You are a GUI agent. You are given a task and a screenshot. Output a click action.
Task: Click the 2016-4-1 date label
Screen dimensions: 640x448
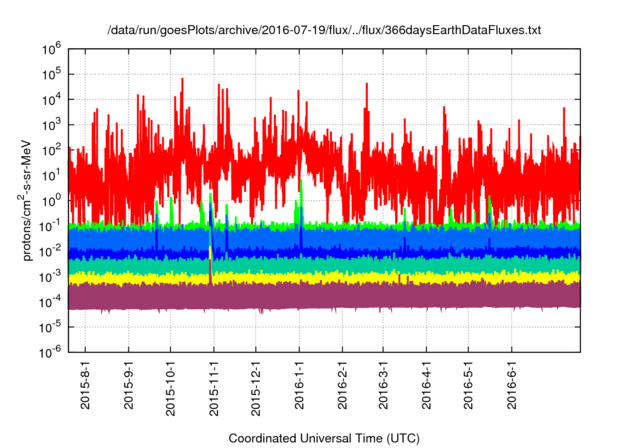(x=426, y=385)
